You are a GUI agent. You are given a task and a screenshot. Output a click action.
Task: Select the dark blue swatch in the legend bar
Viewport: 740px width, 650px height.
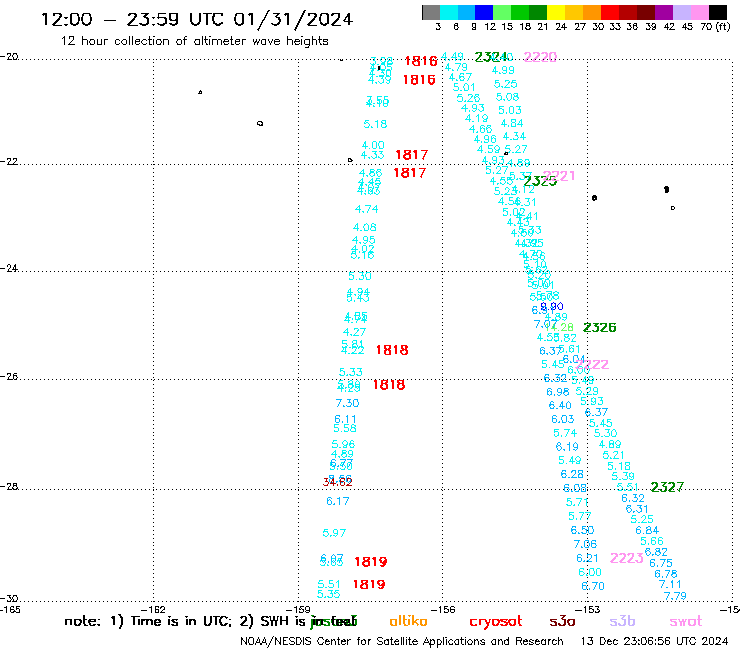point(485,12)
